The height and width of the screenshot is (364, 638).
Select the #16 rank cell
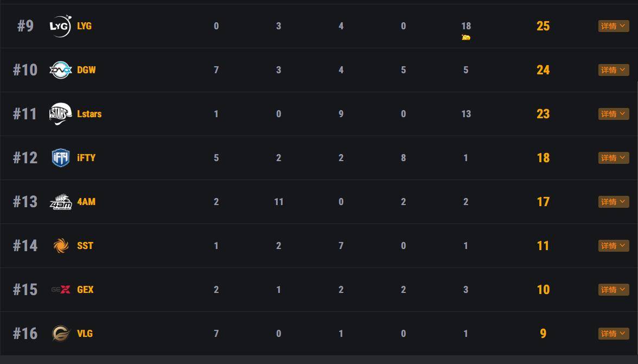click(x=25, y=334)
